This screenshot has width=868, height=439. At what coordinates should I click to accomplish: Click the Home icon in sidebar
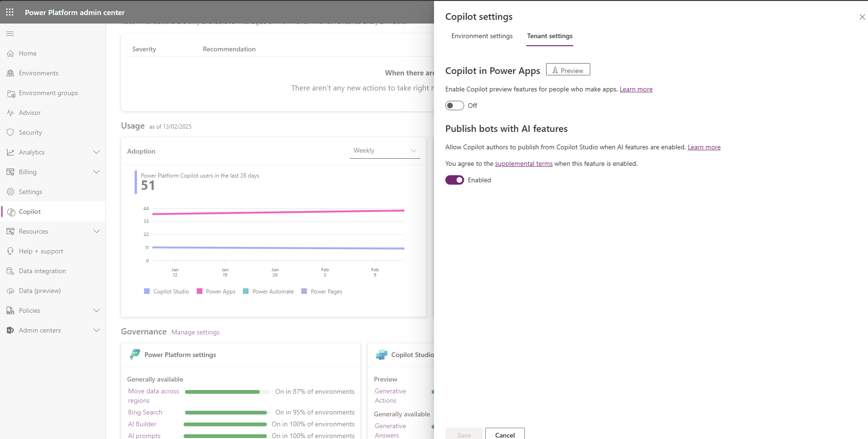(x=10, y=53)
